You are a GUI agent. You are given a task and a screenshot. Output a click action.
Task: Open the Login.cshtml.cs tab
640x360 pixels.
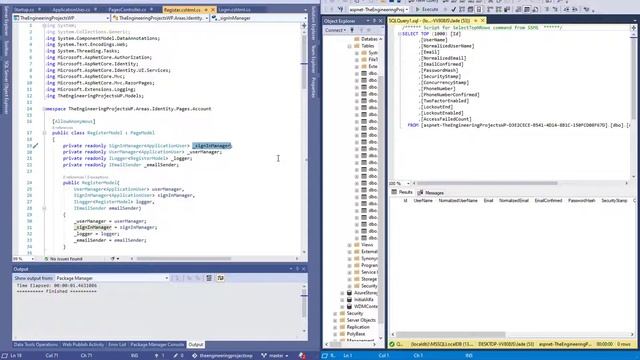pyautogui.click(x=234, y=9)
